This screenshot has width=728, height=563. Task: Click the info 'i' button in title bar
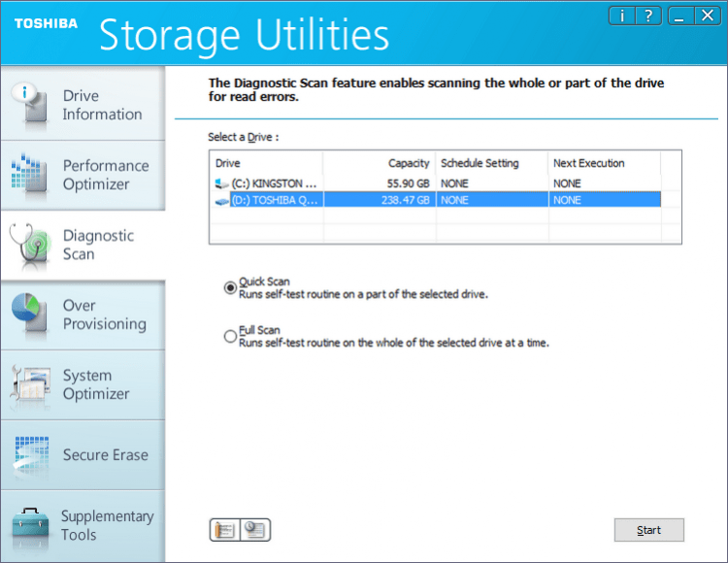point(621,17)
